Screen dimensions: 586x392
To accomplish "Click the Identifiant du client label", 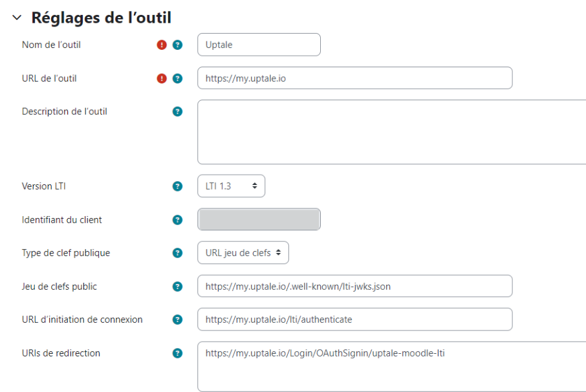I will tap(61, 220).
